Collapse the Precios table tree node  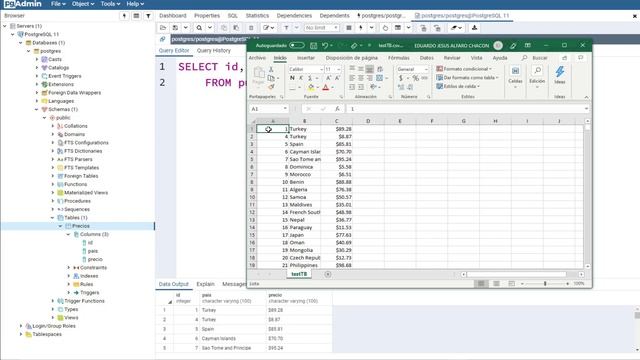point(60,226)
